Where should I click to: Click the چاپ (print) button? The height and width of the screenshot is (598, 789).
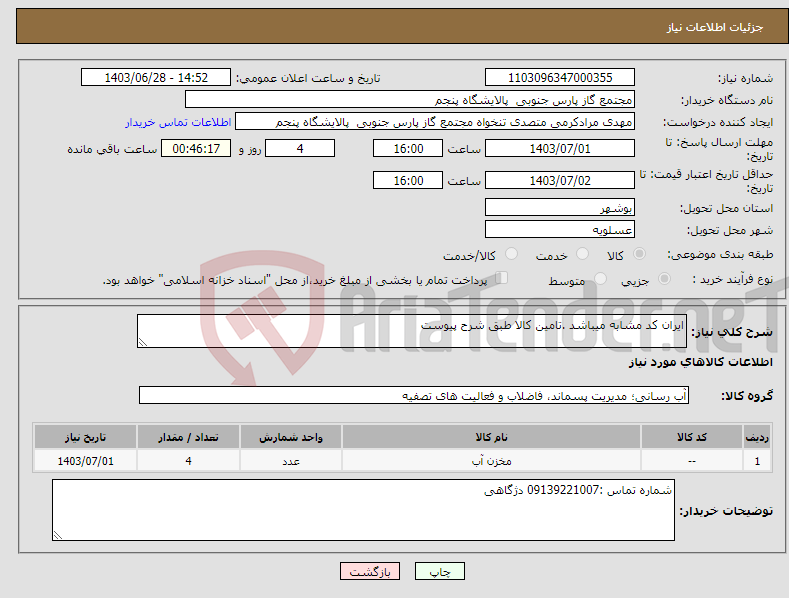pyautogui.click(x=439, y=571)
